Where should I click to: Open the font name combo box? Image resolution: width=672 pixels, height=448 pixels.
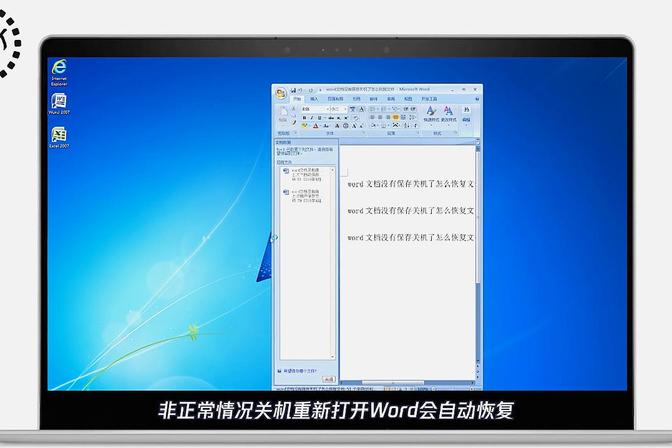316,109
